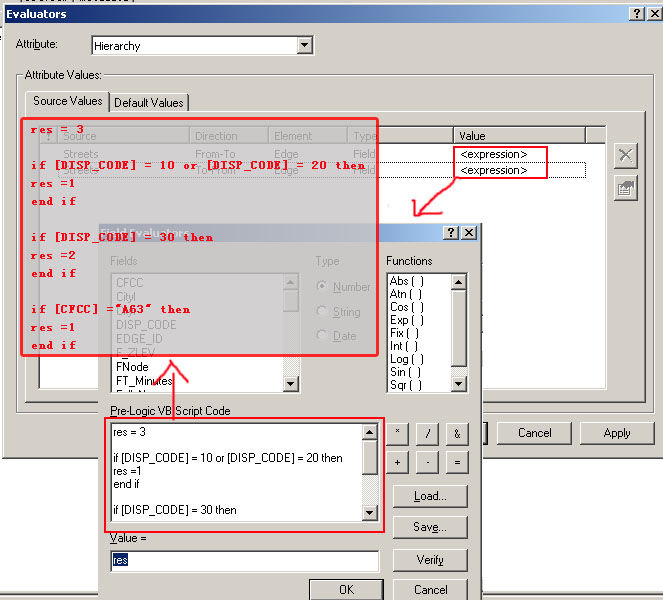Click Apply in the Evaluators window
Viewport: 663px width, 600px height.
(x=616, y=433)
